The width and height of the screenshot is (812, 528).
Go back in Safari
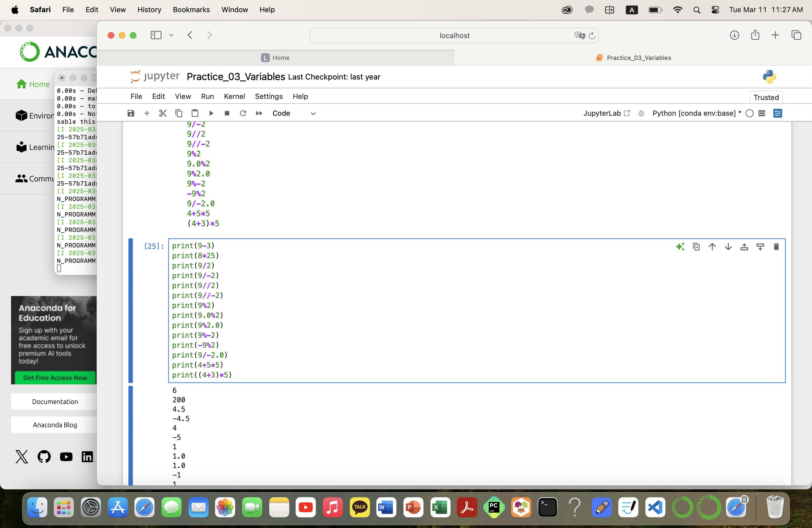190,35
